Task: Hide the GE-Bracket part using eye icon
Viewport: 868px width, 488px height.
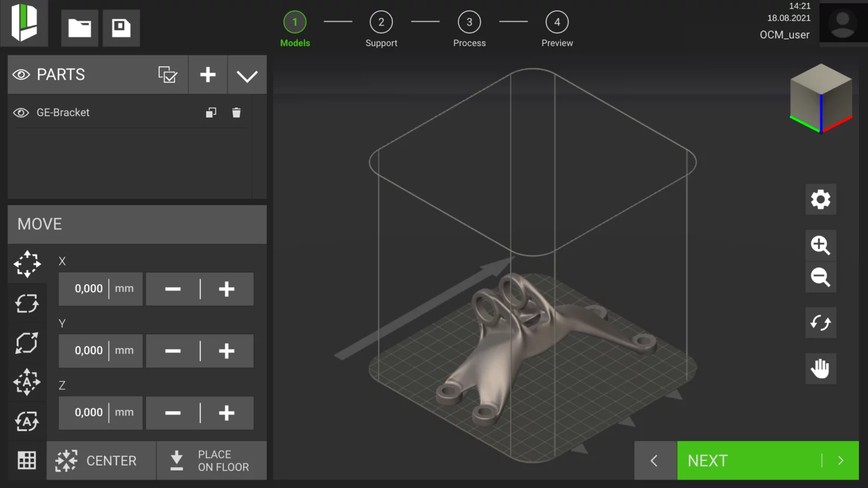Action: point(21,113)
